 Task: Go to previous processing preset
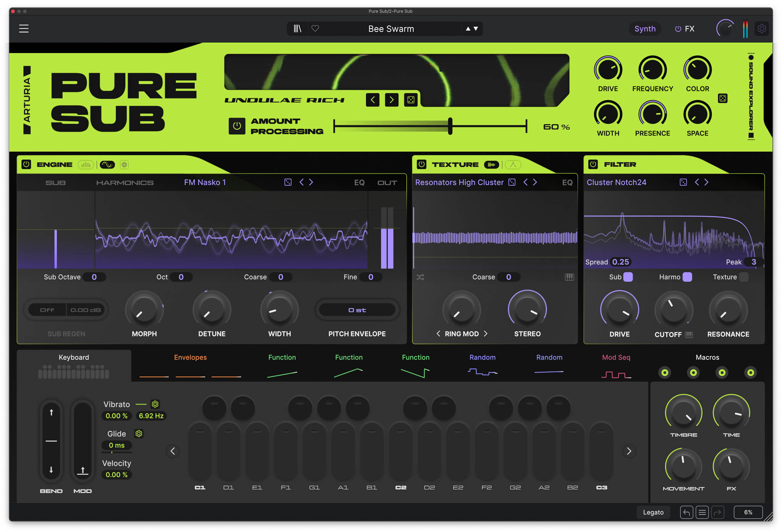tap(373, 100)
